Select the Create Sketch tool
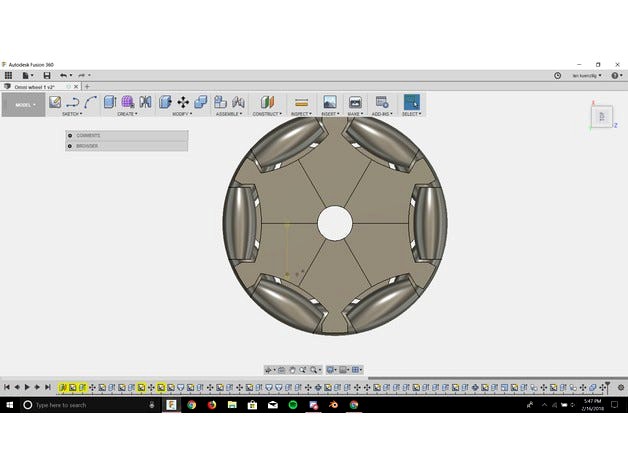The image size is (628, 472). click(55, 102)
